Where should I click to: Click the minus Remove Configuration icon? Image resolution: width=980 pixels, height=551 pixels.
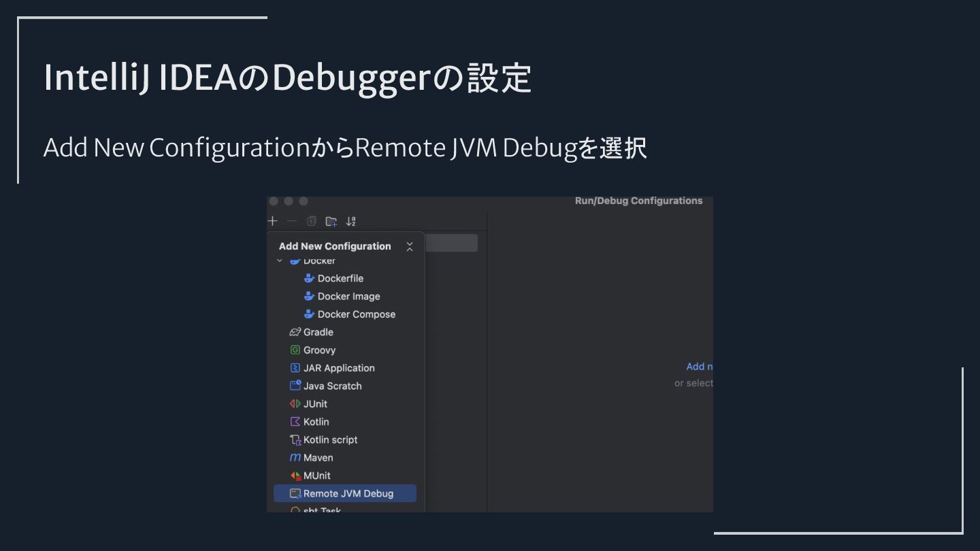(292, 221)
